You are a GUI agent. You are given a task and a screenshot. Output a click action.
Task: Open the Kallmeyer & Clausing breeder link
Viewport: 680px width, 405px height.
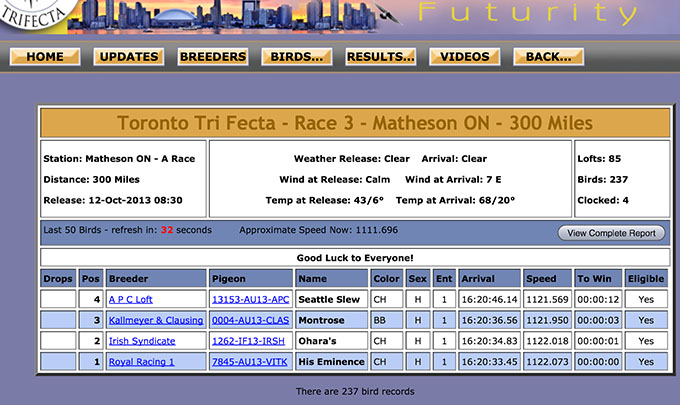click(155, 320)
